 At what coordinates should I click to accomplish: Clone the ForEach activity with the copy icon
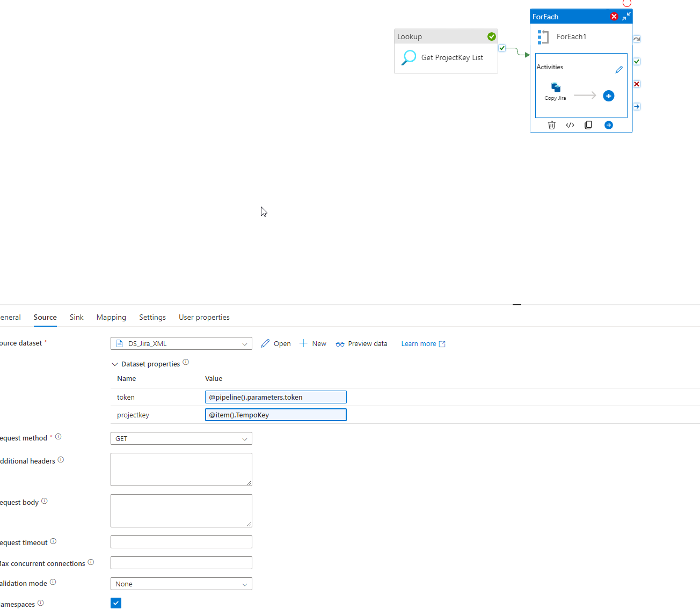coord(588,125)
